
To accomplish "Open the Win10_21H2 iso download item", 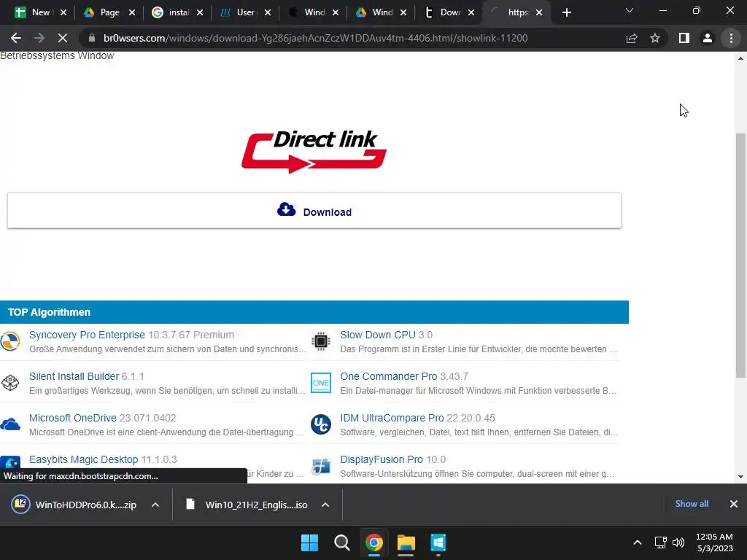I will coord(247,505).
